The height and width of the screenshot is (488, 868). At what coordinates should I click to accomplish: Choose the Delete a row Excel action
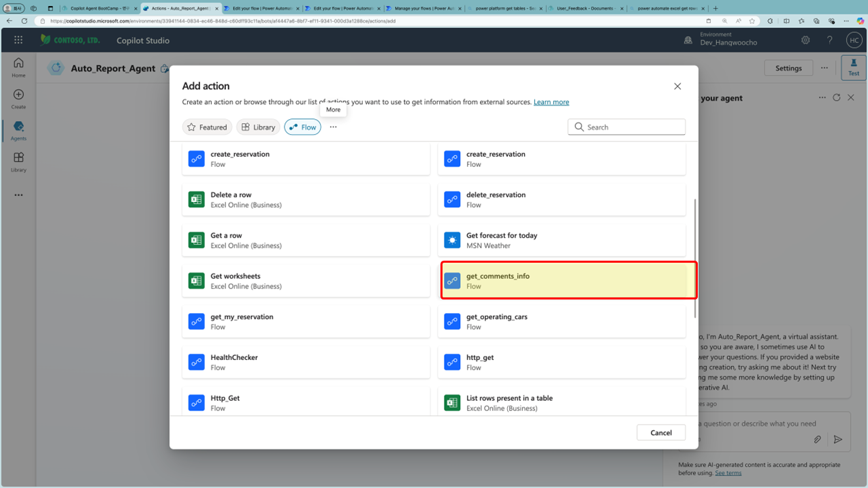point(306,199)
